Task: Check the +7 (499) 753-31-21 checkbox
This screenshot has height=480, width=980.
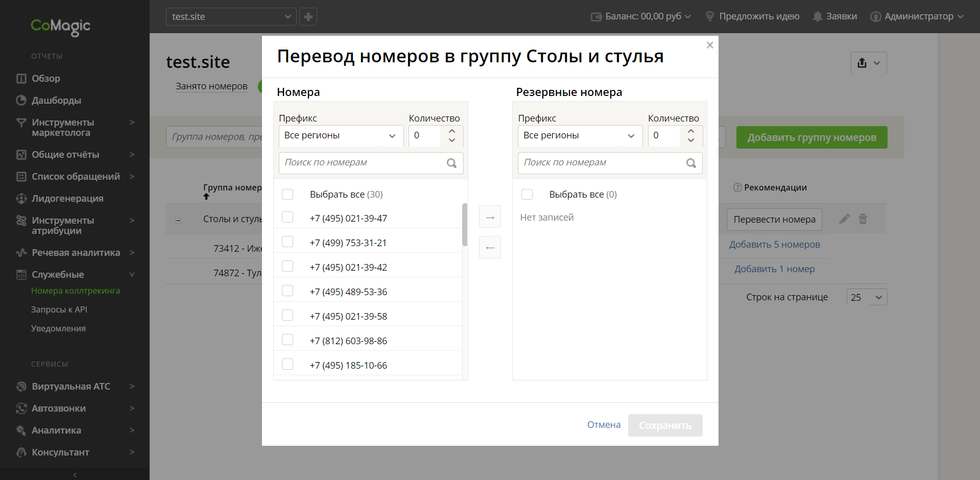Action: [288, 242]
